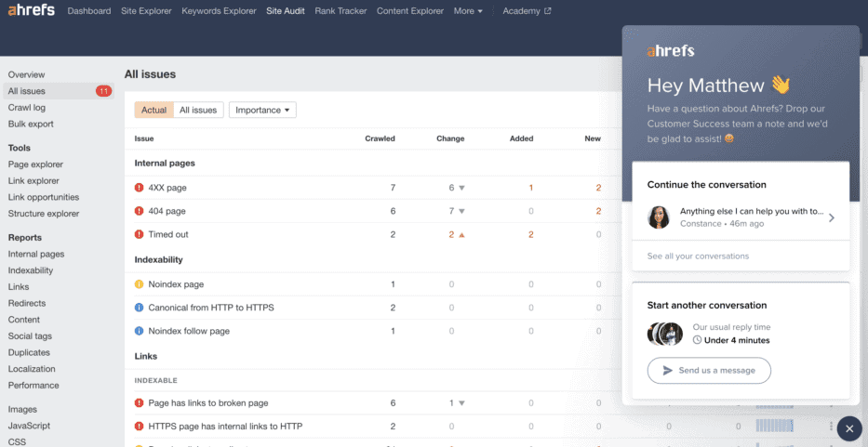The height and width of the screenshot is (447, 868).
Task: Open Social tags report in sidebar
Action: [30, 336]
